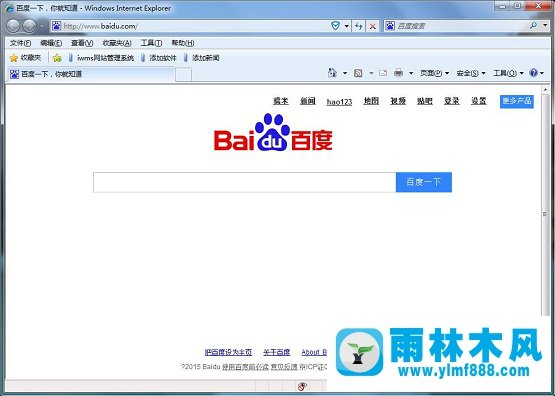Open the 添加新闻 favorite link
555x396 pixels.
click(x=201, y=58)
